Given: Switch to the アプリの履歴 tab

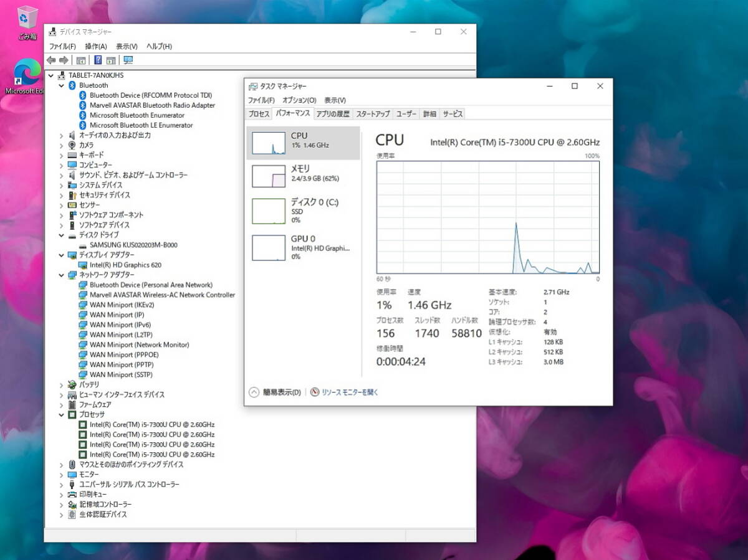Looking at the screenshot, I should (333, 114).
